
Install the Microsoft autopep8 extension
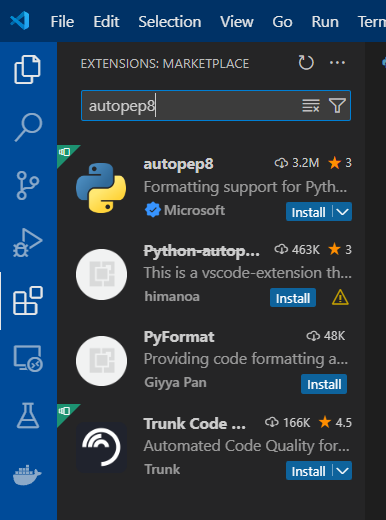coord(309,212)
